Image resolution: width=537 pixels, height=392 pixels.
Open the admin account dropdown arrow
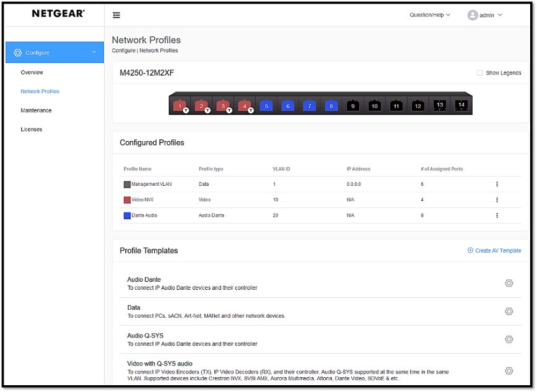coord(500,15)
